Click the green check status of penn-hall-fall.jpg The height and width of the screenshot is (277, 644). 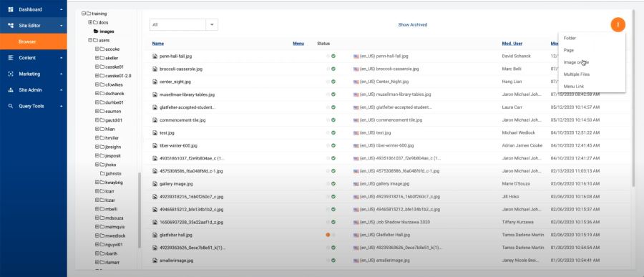pos(333,56)
